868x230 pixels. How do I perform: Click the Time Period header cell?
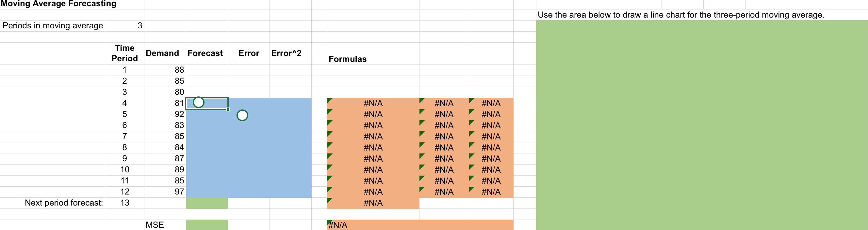[x=125, y=53]
